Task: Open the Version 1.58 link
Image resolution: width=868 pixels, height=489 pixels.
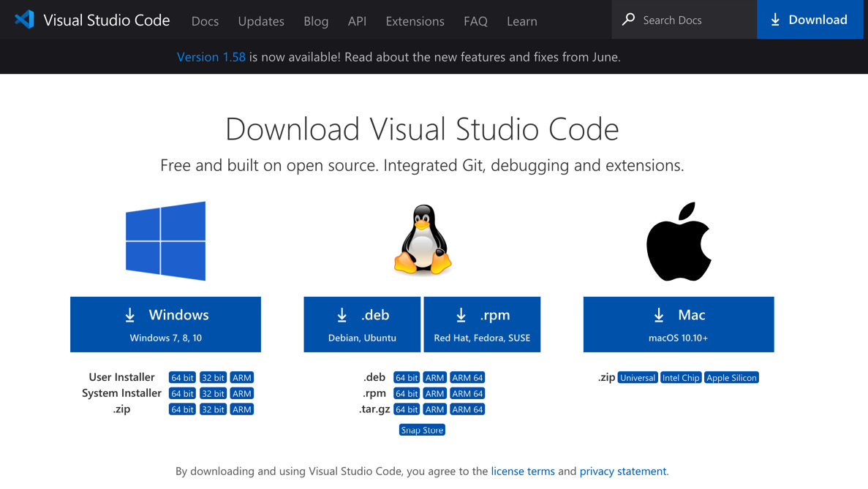Action: click(211, 57)
